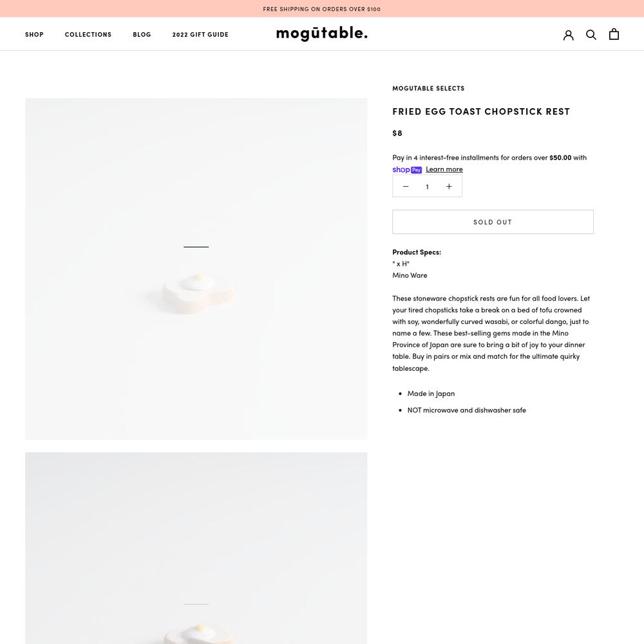The height and width of the screenshot is (644, 644).
Task: Open the BLOG menu item
Action: [x=142, y=35]
